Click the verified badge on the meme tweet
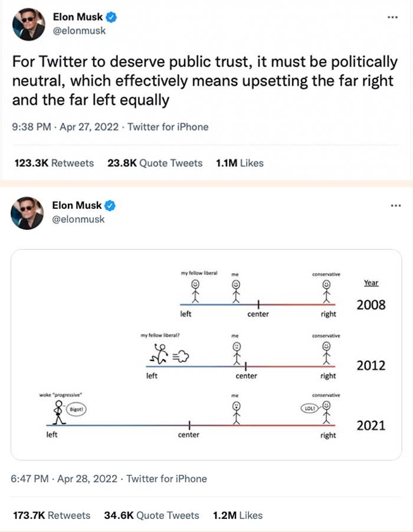This screenshot has height=532, width=413. 110,206
